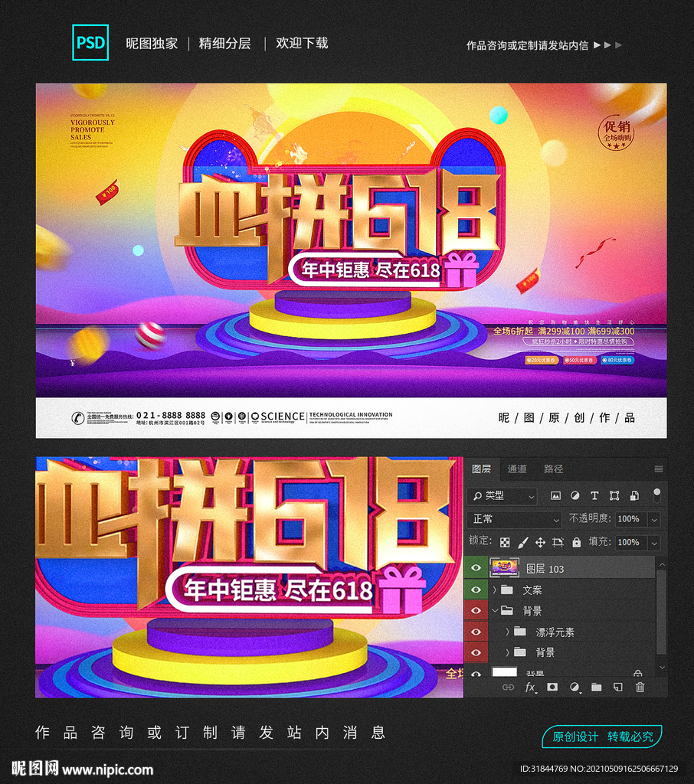Screen dimensions: 694x784
Task: Open the 路径 paths tab
Action: [x=554, y=469]
